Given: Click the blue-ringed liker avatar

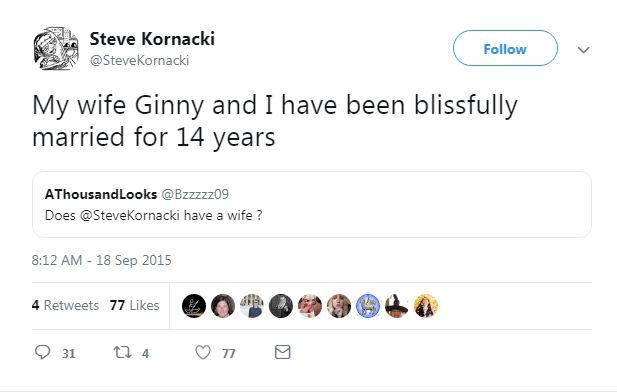Looking at the screenshot, I should point(368,306).
